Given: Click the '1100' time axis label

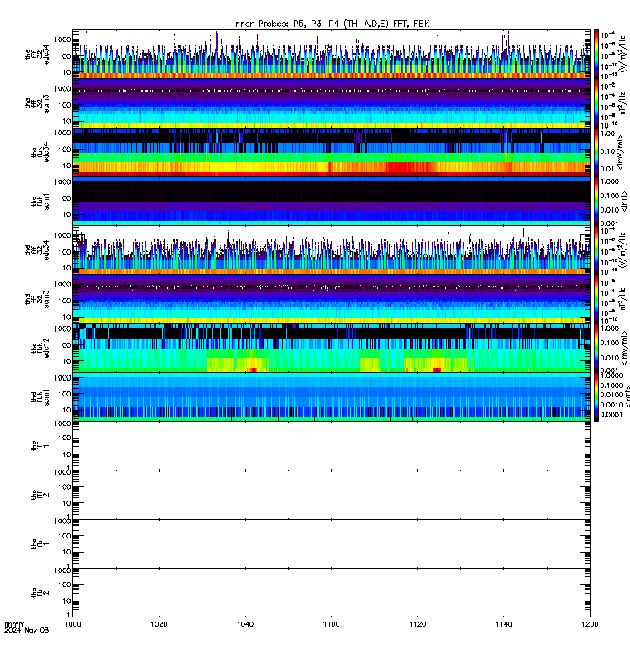Looking at the screenshot, I should click(331, 624).
